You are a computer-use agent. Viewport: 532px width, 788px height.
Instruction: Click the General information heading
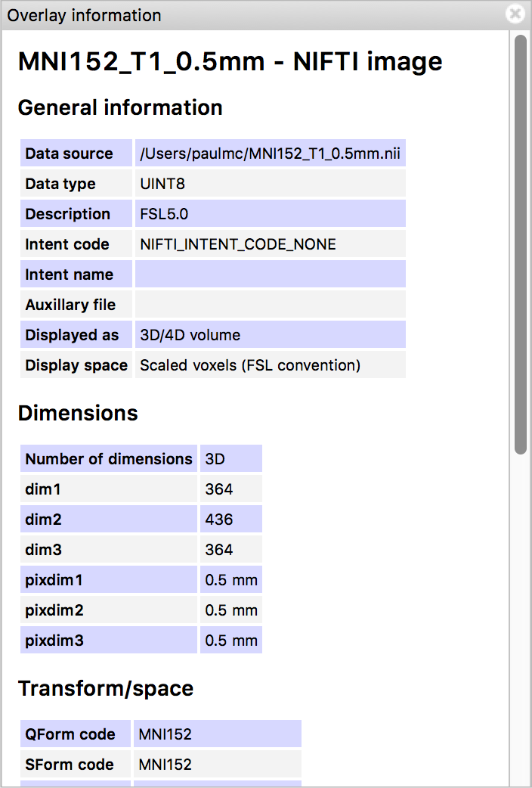pyautogui.click(x=120, y=107)
